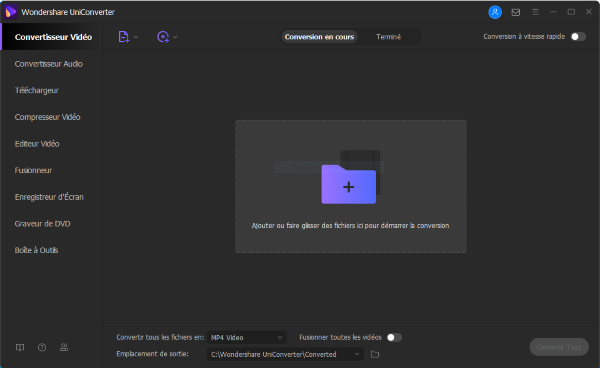Open the hamburger menu icon

(535, 12)
